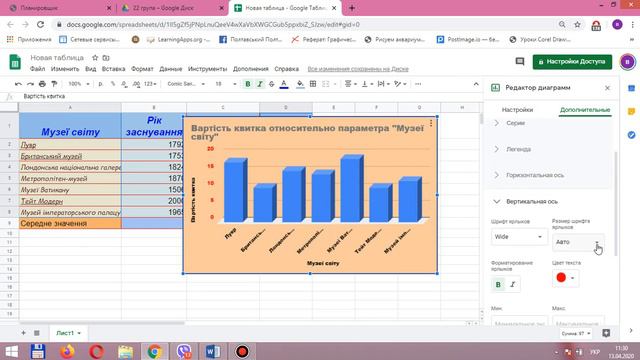Viewport: 640px width, 360px height.
Task: Collapse the menus with up chevron
Action: pyautogui.click(x=476, y=84)
